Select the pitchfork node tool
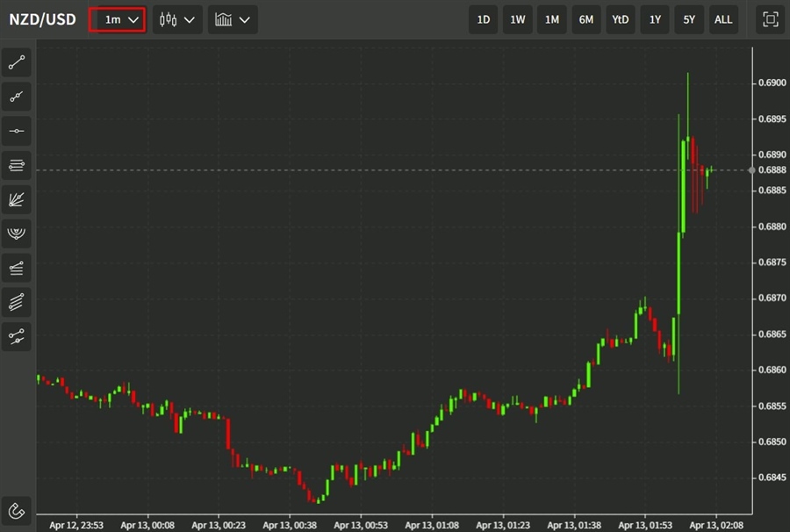The image size is (790, 532). (x=16, y=336)
